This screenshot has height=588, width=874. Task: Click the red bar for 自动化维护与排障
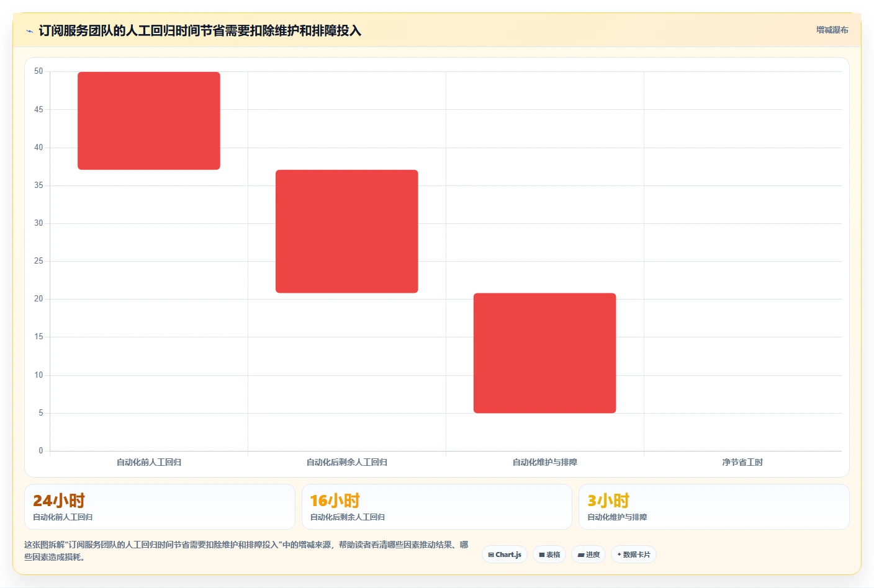[x=545, y=353]
